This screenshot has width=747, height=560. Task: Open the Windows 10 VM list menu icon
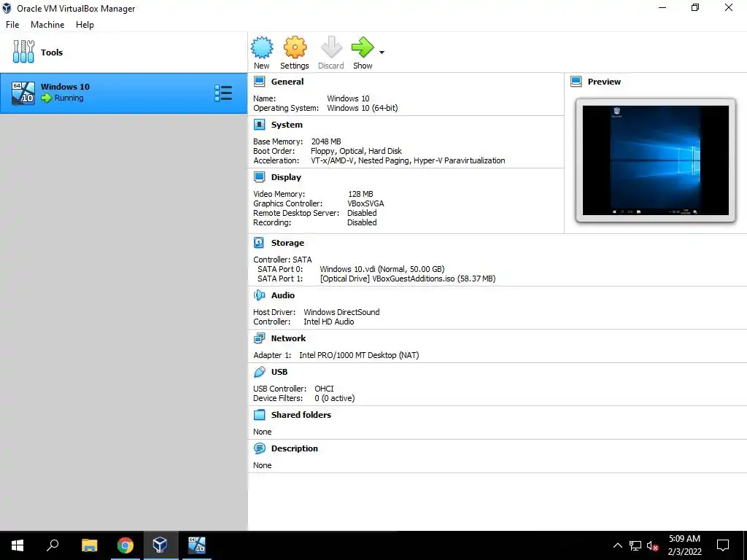223,93
